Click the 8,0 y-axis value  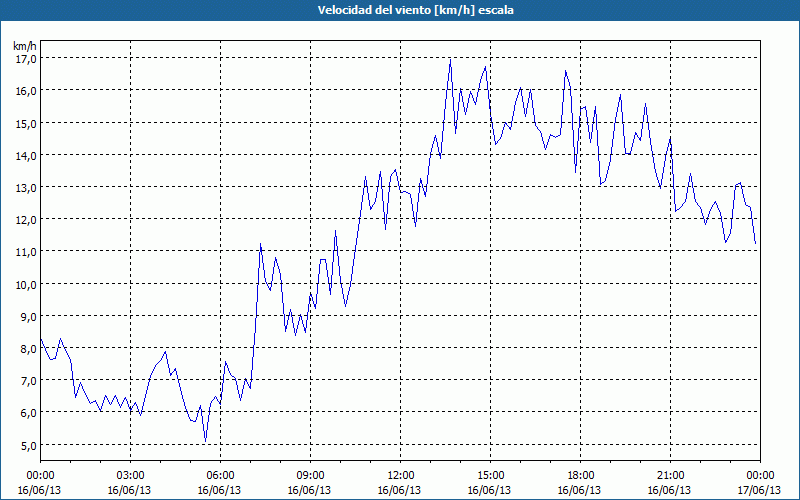click(x=28, y=349)
